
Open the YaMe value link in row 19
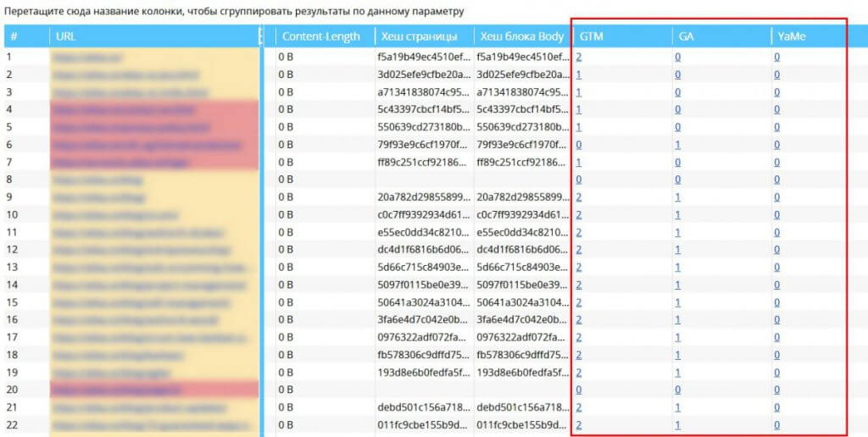(x=776, y=373)
